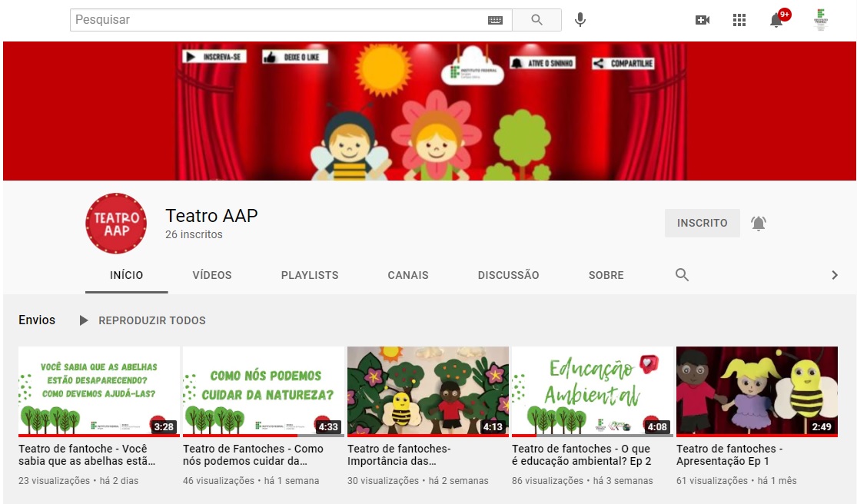Viewport: 857px width, 504px height.
Task: Switch to the VÍDEOS tab
Action: point(212,275)
